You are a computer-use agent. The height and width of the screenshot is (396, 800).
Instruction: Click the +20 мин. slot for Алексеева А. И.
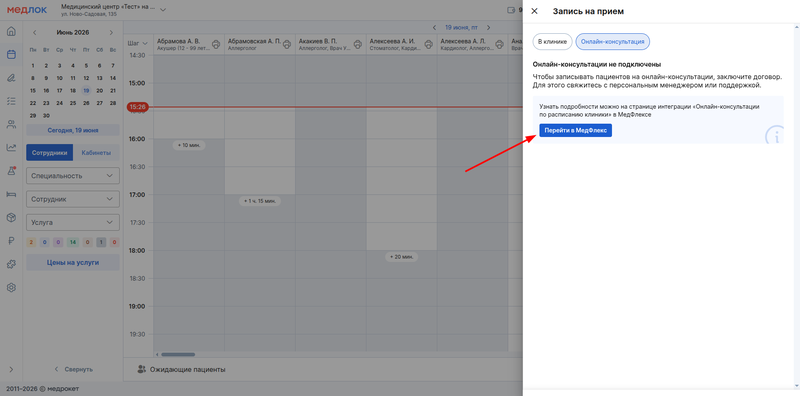402,257
